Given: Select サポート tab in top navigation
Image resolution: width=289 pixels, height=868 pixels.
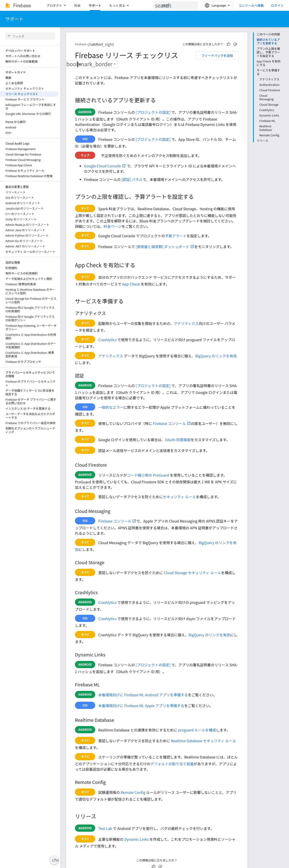Looking at the screenshot, I should pos(95,5).
